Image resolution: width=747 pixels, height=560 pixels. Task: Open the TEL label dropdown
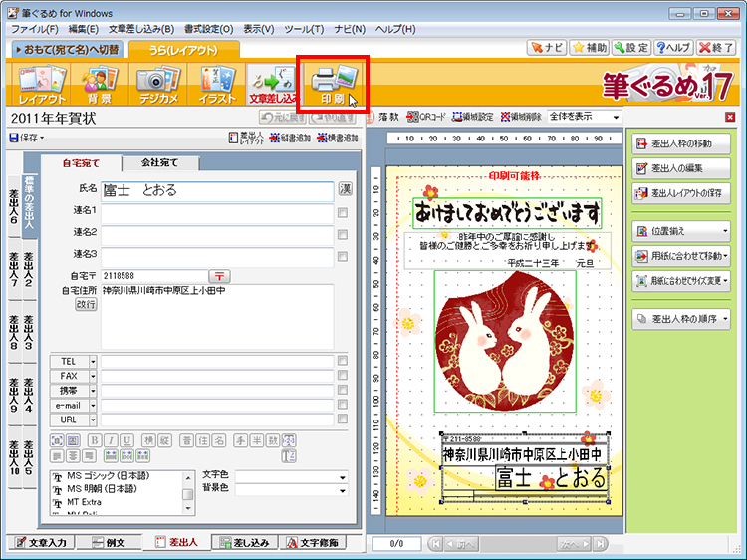93,362
